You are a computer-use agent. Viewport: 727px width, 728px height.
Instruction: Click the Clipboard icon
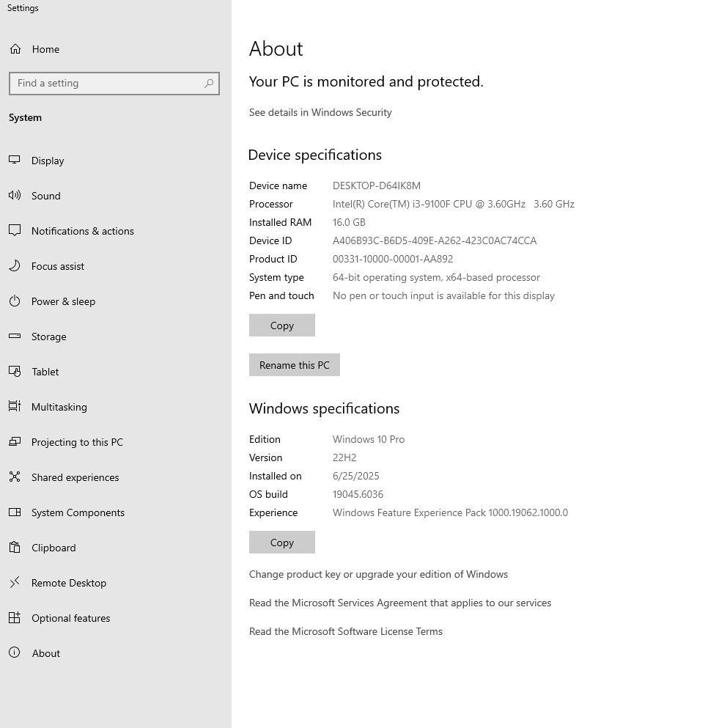pos(15,548)
